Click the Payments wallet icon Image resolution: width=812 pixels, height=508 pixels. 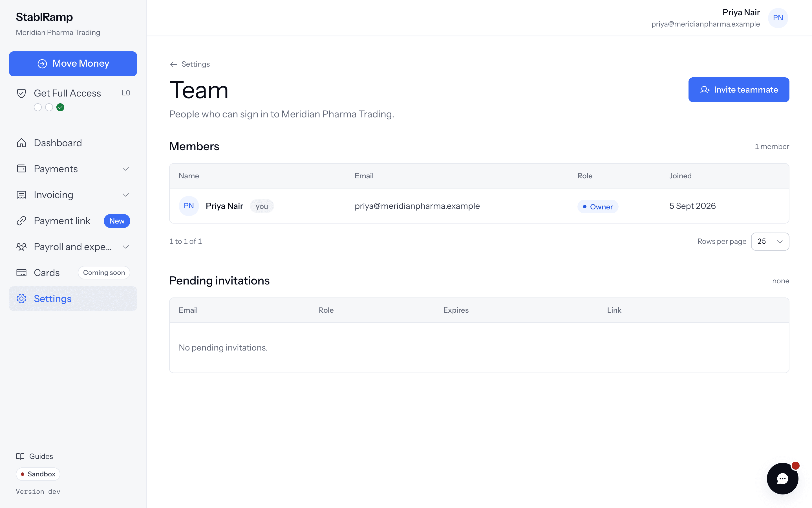click(21, 169)
